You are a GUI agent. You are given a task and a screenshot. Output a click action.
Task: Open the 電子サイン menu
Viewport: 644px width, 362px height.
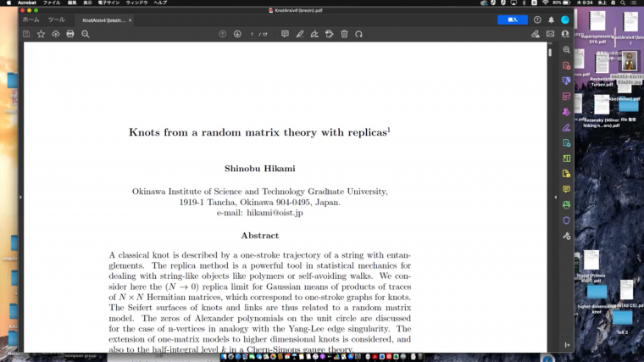(x=108, y=3)
